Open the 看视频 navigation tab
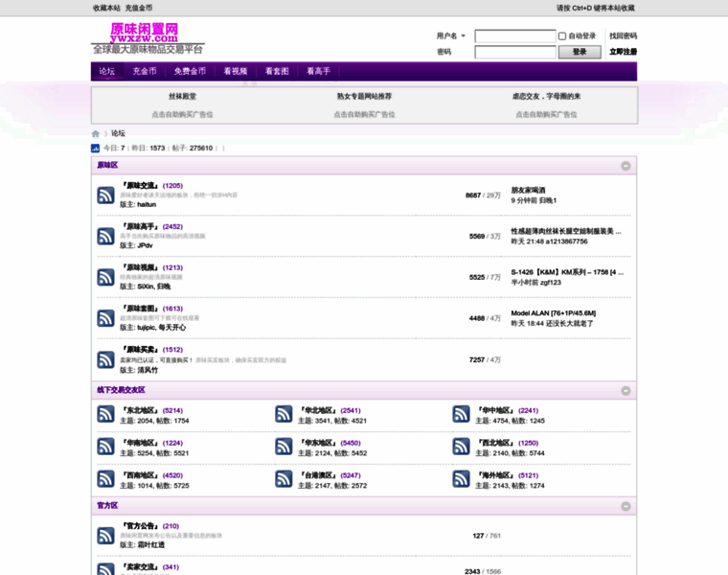The height and width of the screenshot is (575, 728). pos(236,71)
